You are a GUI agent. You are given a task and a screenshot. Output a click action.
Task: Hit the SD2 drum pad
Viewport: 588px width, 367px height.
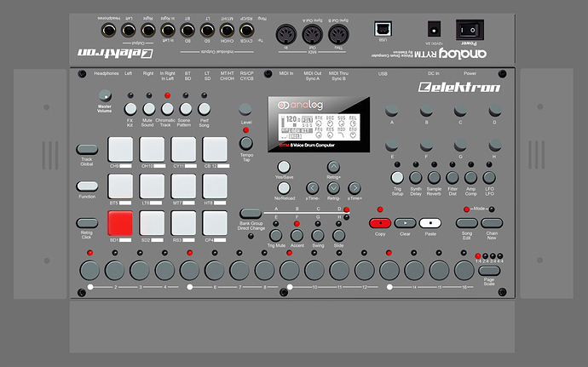point(153,223)
